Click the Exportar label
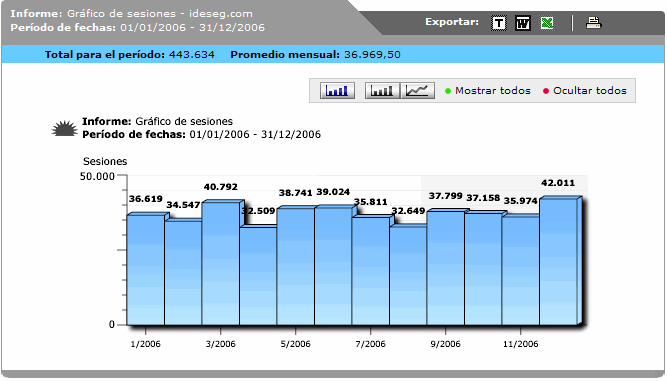The width and height of the screenshot is (667, 381). point(452,22)
